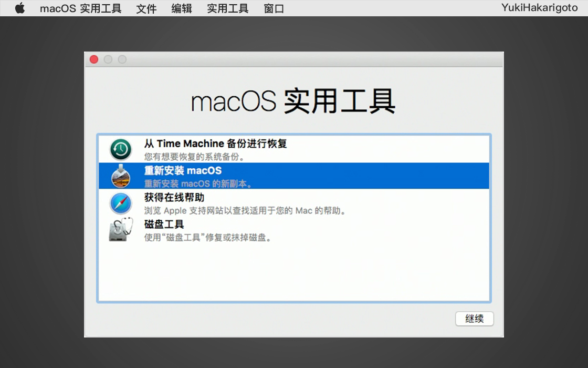This screenshot has width=588, height=368.
Task: Open the Apple logo menu
Action: click(20, 8)
